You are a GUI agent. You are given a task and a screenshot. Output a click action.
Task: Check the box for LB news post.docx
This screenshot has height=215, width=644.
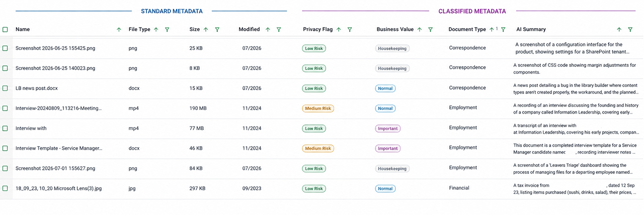5,88
